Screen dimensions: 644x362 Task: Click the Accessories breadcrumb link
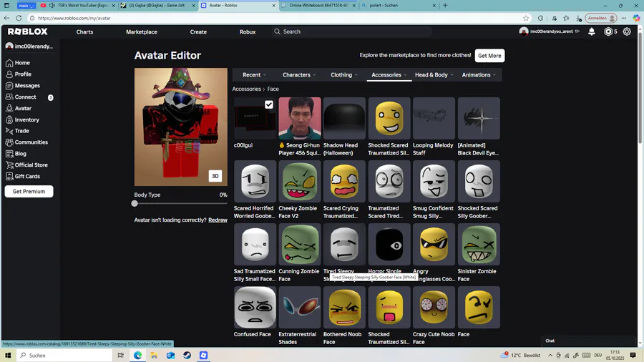(246, 89)
